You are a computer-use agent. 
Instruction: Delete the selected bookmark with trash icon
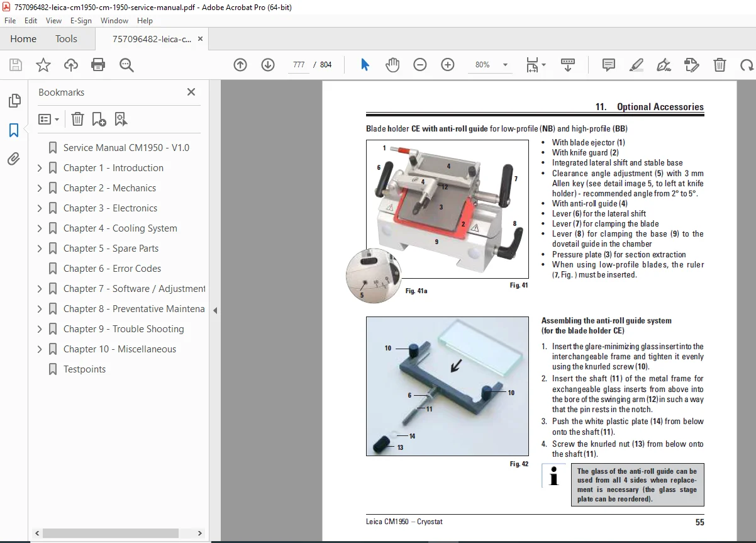click(x=77, y=119)
